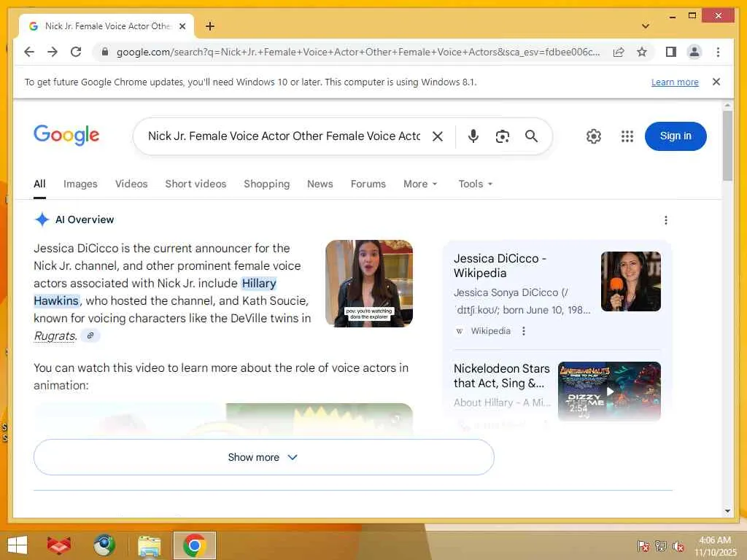Click the scrollbar down arrow

coord(727,511)
